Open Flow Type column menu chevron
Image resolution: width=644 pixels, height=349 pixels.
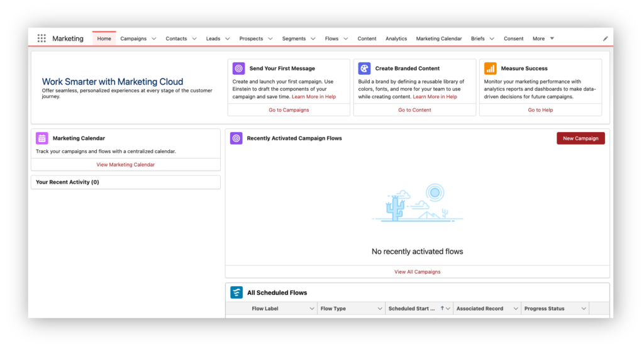pos(379,309)
